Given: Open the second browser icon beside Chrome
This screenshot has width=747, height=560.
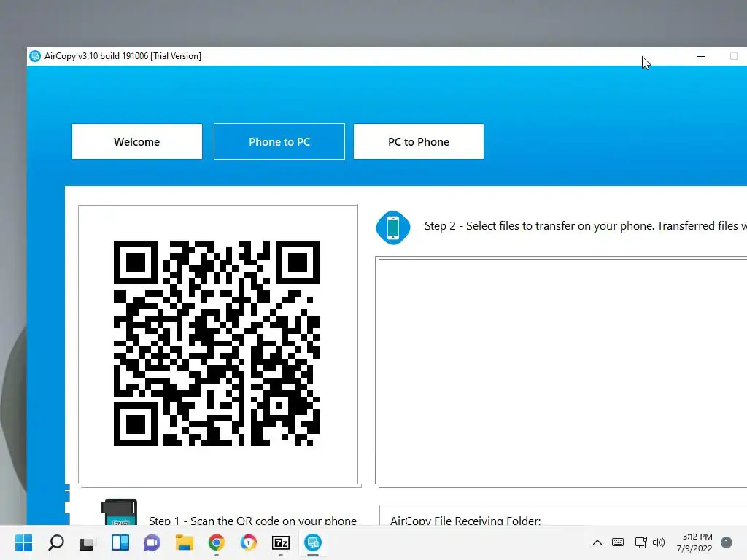Looking at the screenshot, I should pos(248,542).
